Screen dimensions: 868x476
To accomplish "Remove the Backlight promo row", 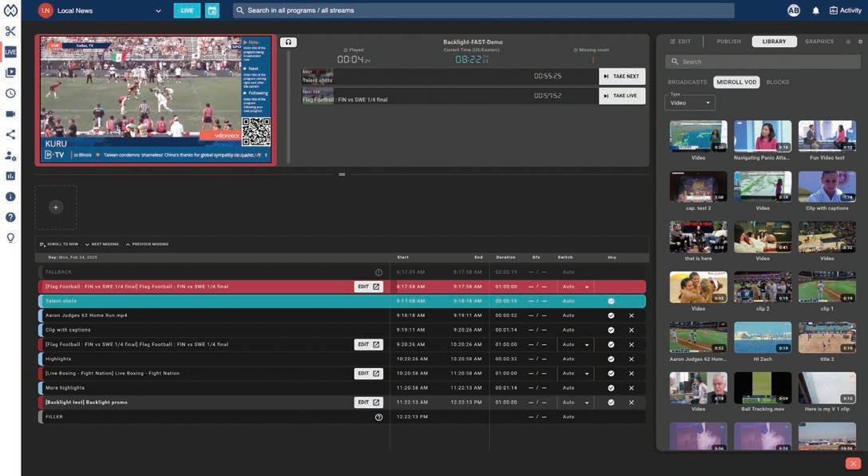I will [631, 403].
